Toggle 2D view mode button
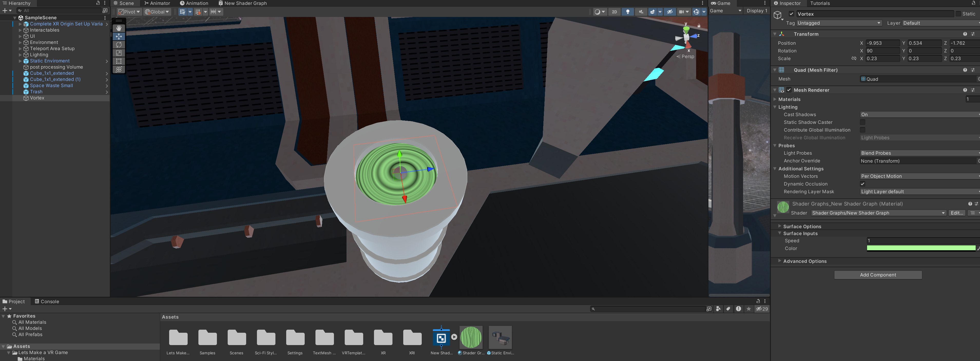Viewport: 980px width, 361px height. click(x=614, y=12)
